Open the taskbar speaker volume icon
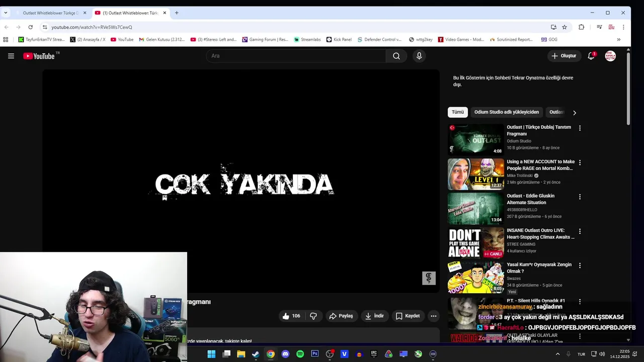644x362 pixels. point(603,354)
